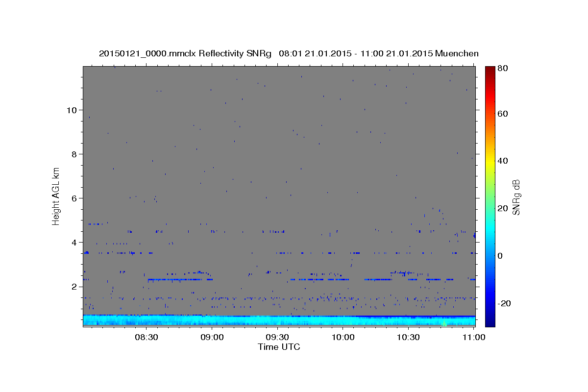
Task: Click the height tick label 6
Action: pos(74,198)
